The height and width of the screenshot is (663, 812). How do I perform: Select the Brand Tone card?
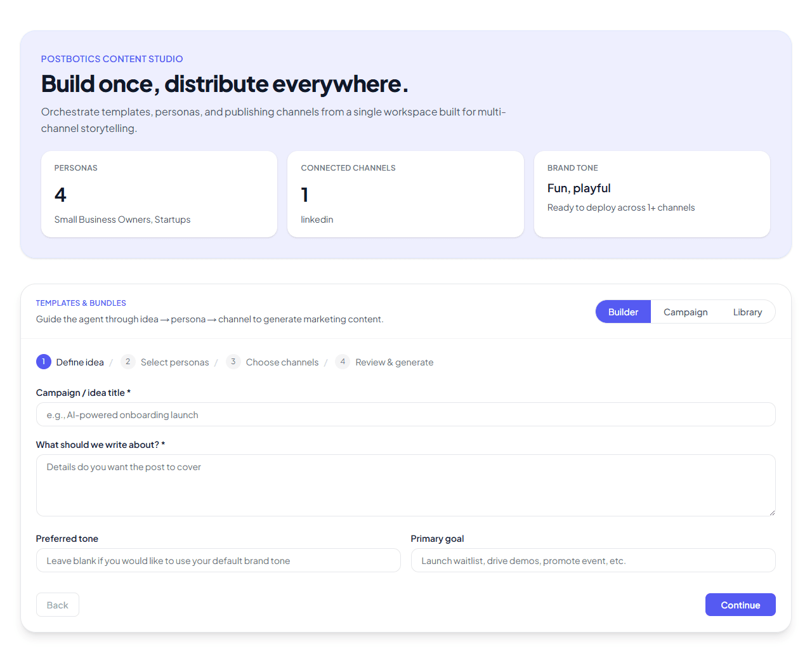(x=652, y=194)
